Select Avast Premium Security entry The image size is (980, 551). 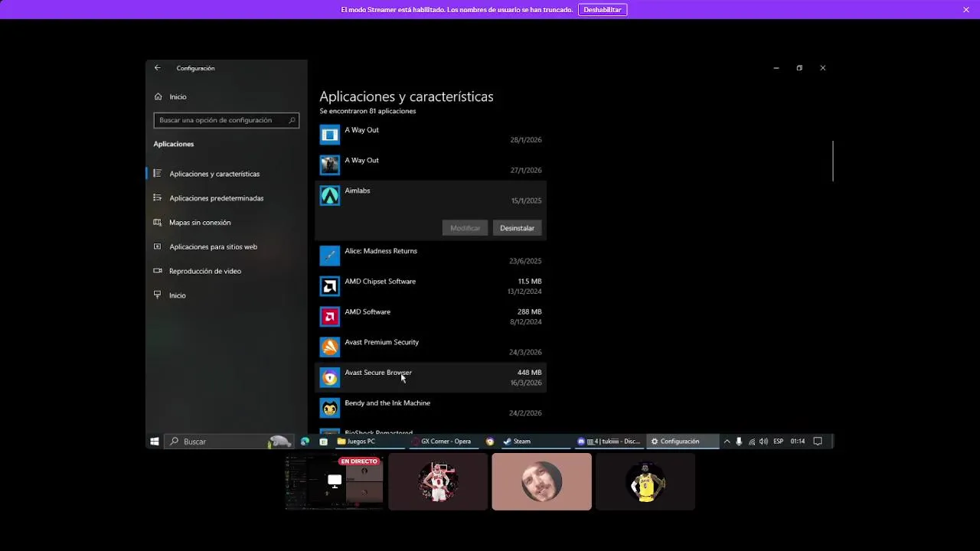coord(382,342)
